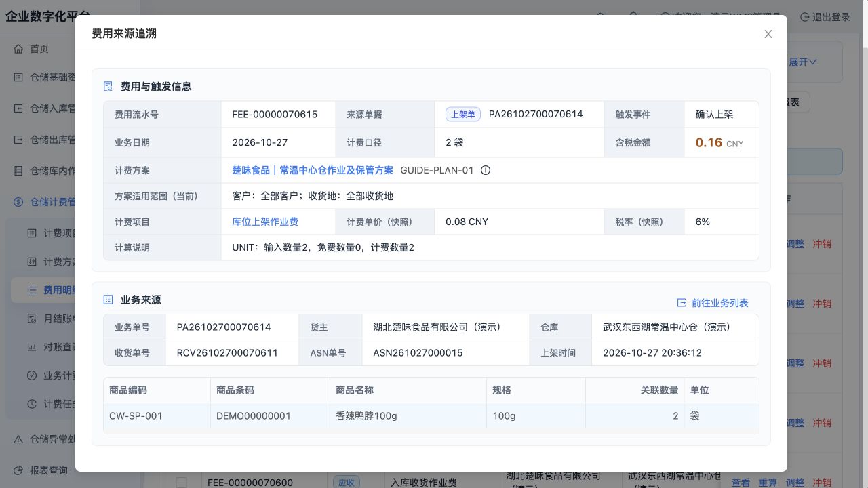Click the 仓储入库管理 sidebar icon
868x488 pixels.
point(18,108)
